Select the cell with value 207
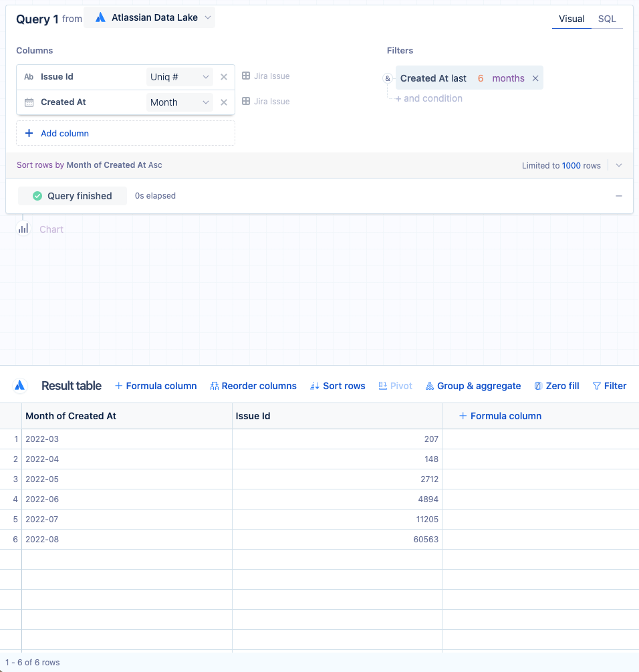Screen dimensions: 639x672 (337, 439)
